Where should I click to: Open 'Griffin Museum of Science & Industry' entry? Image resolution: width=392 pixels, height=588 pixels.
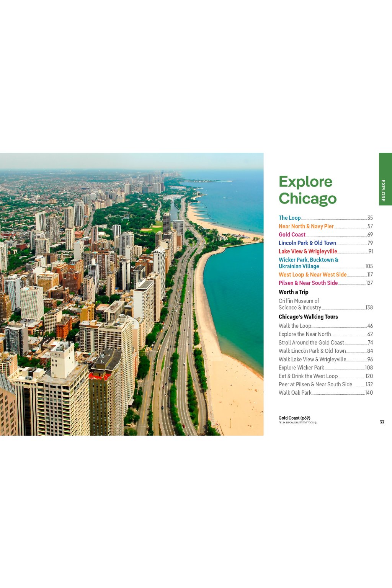(x=325, y=304)
